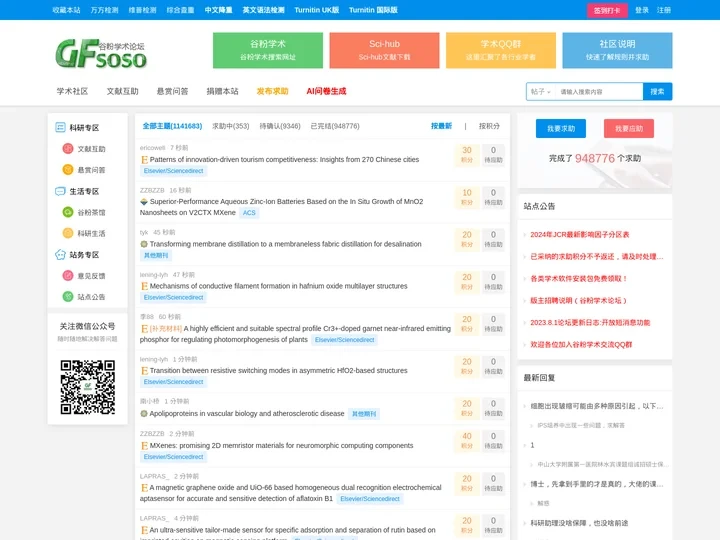
Task: Open the 科研专区 section icon
Action: pyautogui.click(x=60, y=127)
